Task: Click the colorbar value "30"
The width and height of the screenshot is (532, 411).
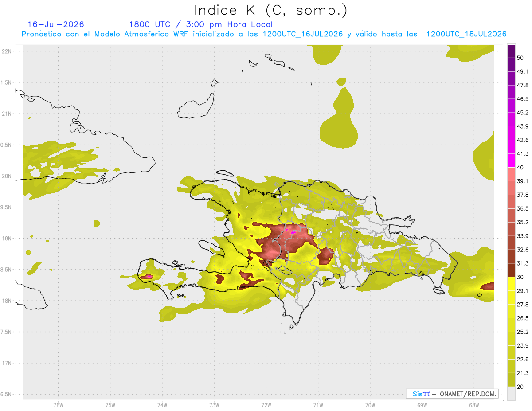Action: coord(520,277)
